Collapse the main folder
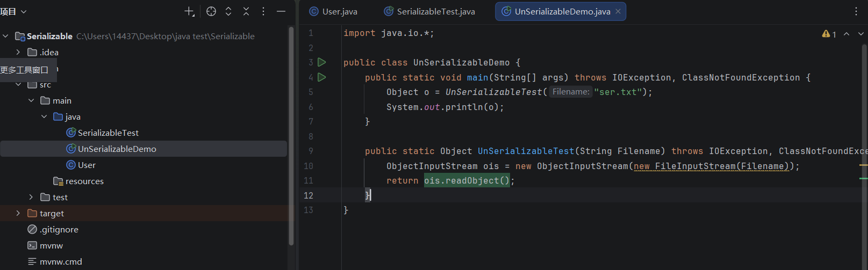Image resolution: width=868 pixels, height=270 pixels. tap(31, 100)
